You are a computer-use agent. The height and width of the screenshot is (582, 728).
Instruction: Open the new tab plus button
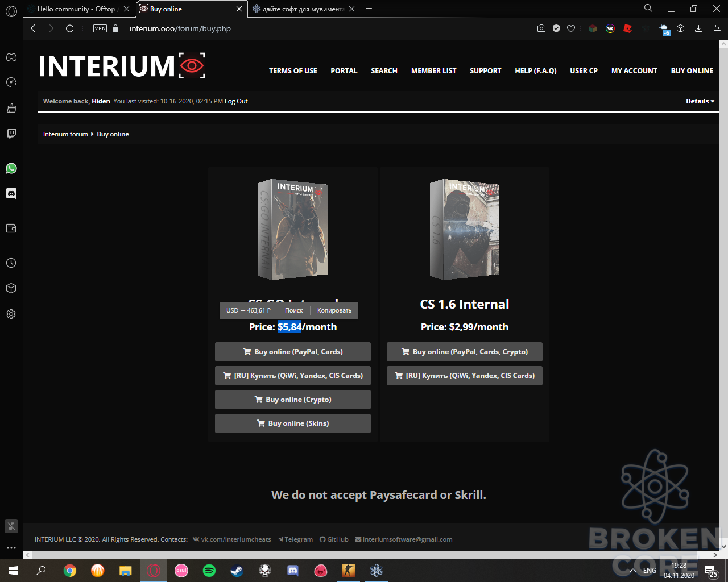369,9
